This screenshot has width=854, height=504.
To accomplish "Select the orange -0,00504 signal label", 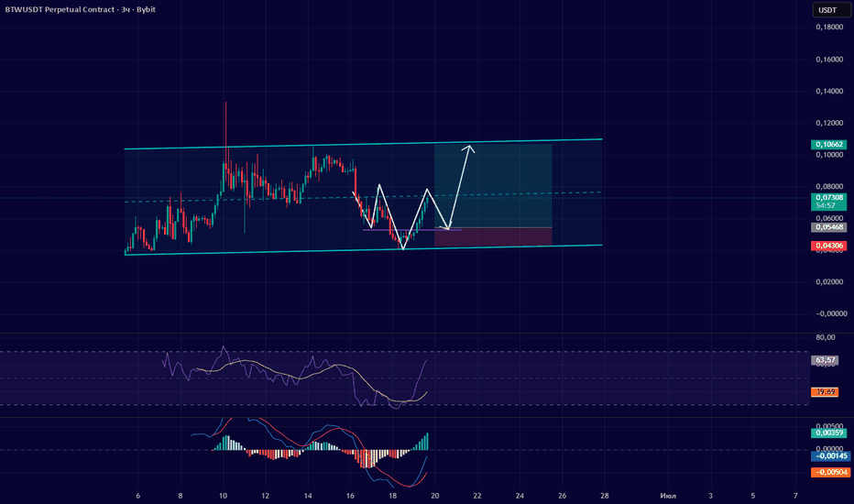I will point(830,472).
